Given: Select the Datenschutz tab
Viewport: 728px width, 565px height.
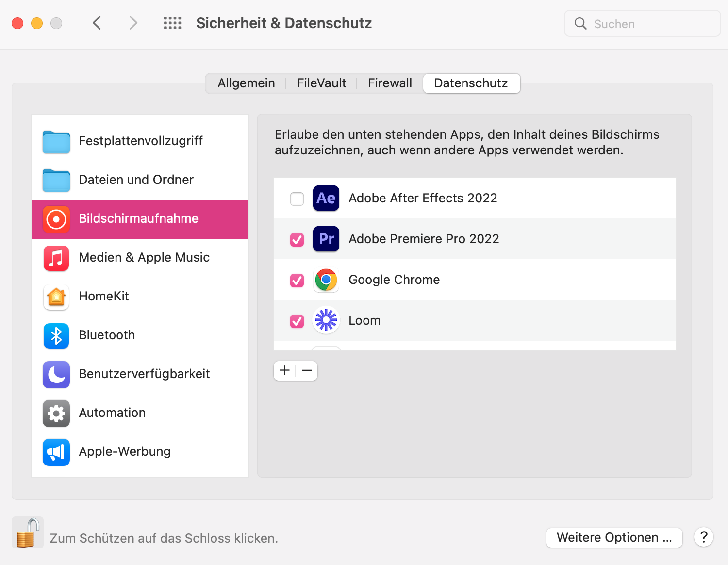Looking at the screenshot, I should (x=471, y=83).
